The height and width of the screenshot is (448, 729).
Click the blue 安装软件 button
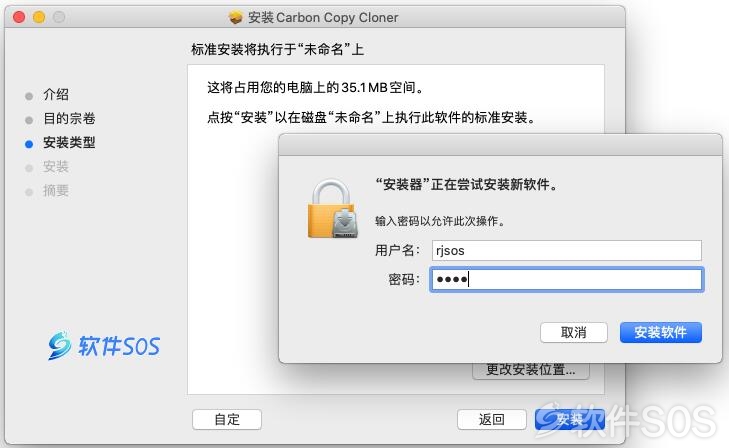point(661,332)
